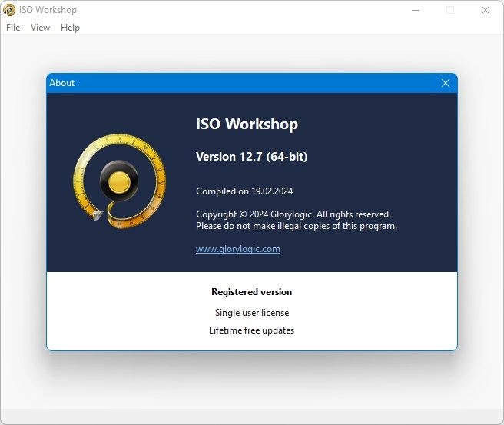
Task: Click 'Please do not make illegal copies' text
Action: tap(297, 226)
